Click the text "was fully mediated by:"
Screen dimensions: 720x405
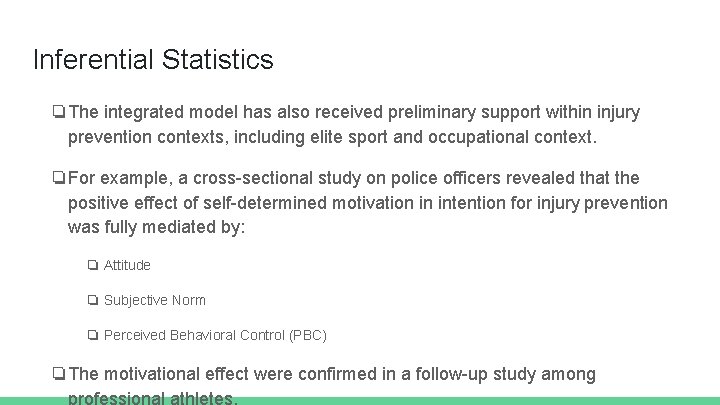156,227
